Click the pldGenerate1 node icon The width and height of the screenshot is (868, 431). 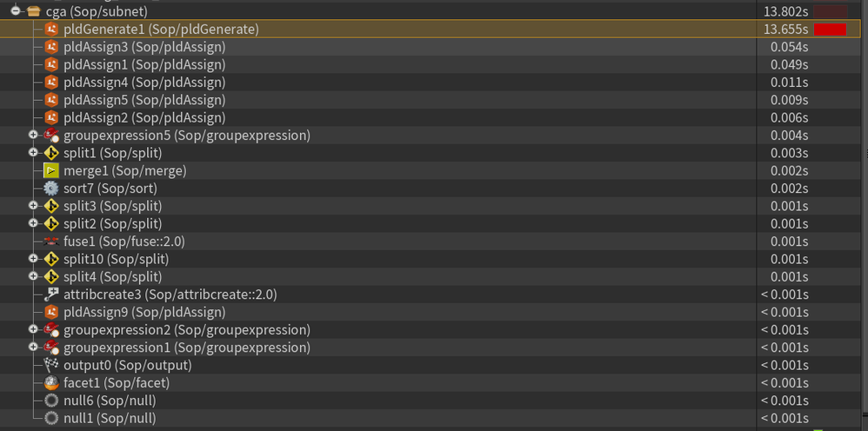pos(51,30)
